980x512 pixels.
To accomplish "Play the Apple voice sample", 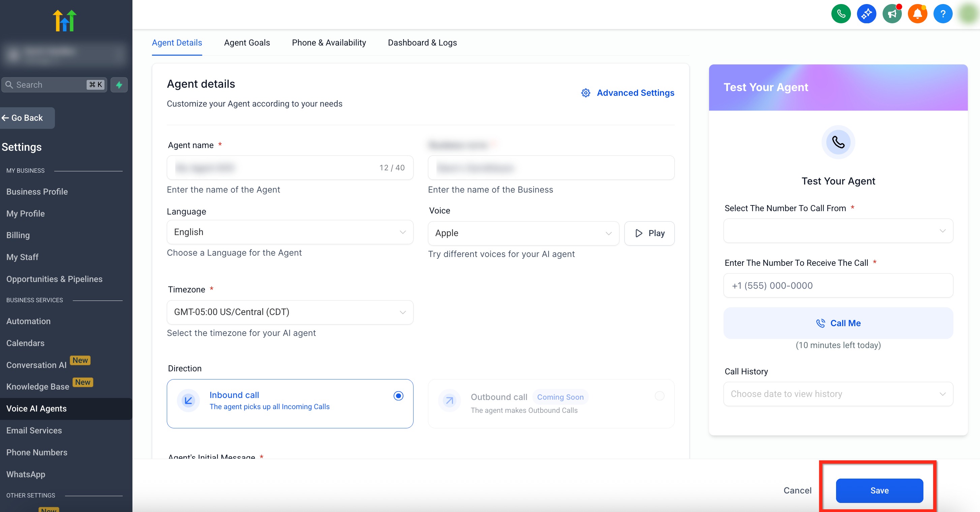I will coord(649,233).
